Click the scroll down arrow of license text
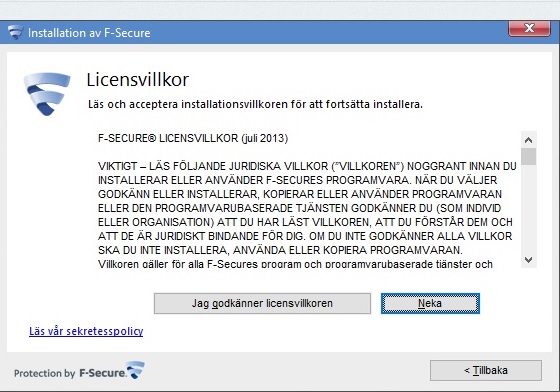The width and height of the screenshot is (560, 392). click(x=529, y=260)
